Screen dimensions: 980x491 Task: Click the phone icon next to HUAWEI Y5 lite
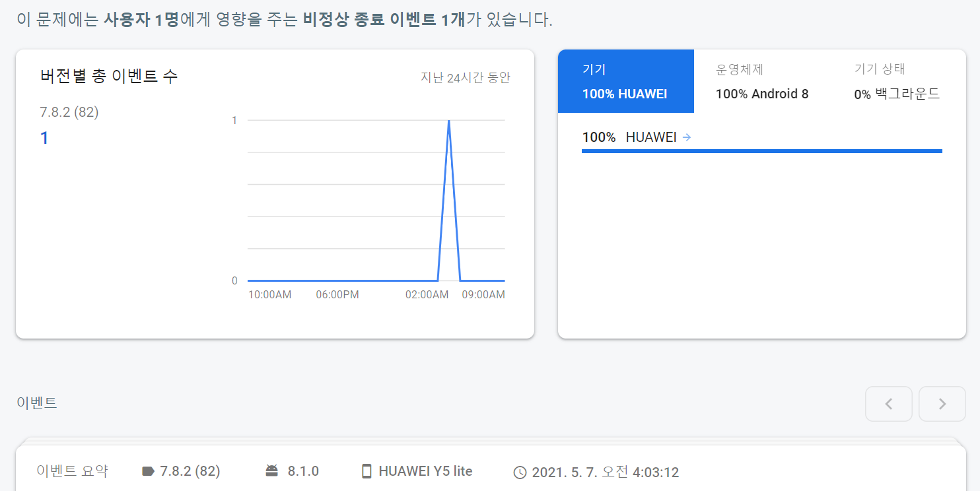[x=367, y=471]
